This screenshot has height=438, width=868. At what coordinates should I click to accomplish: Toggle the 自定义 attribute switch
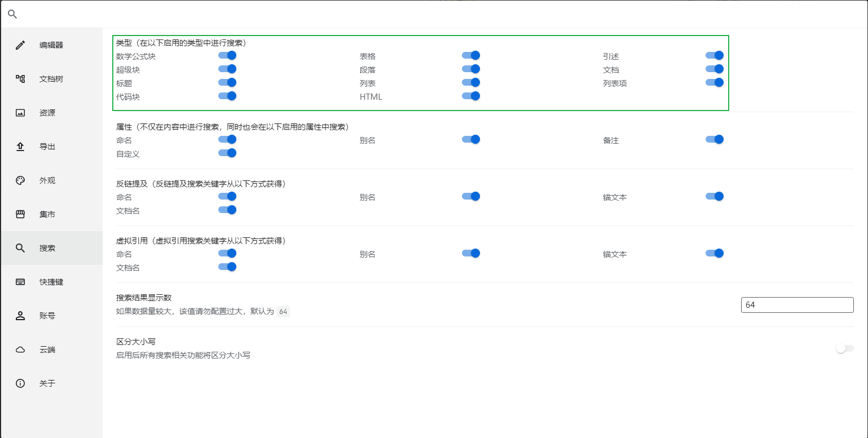[x=227, y=153]
